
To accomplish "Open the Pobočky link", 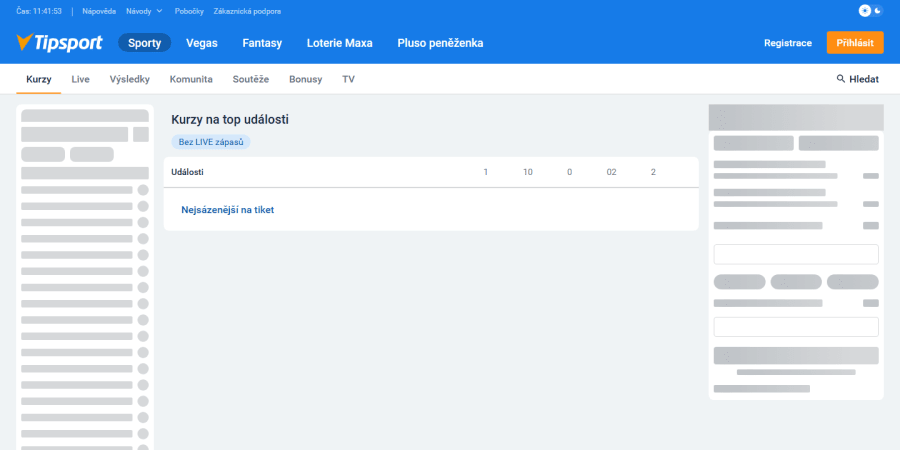I will pos(188,11).
